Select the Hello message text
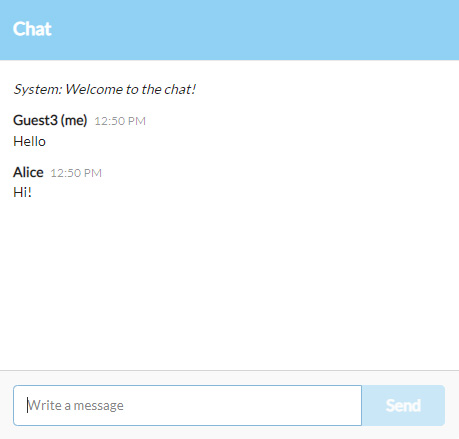The image size is (459, 439). click(x=29, y=141)
